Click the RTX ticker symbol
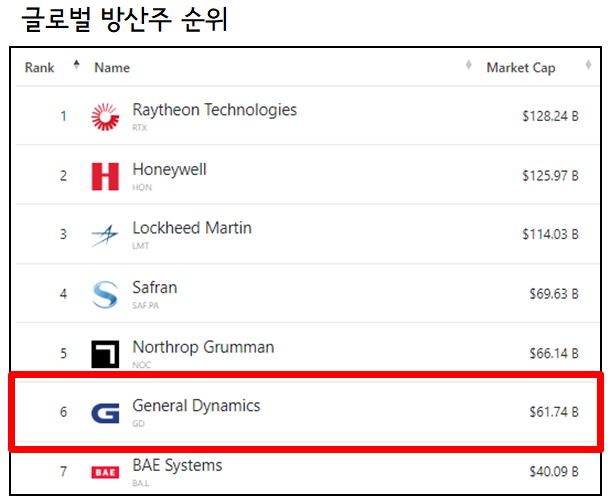Viewport: 612px width, 504px height. tap(139, 128)
